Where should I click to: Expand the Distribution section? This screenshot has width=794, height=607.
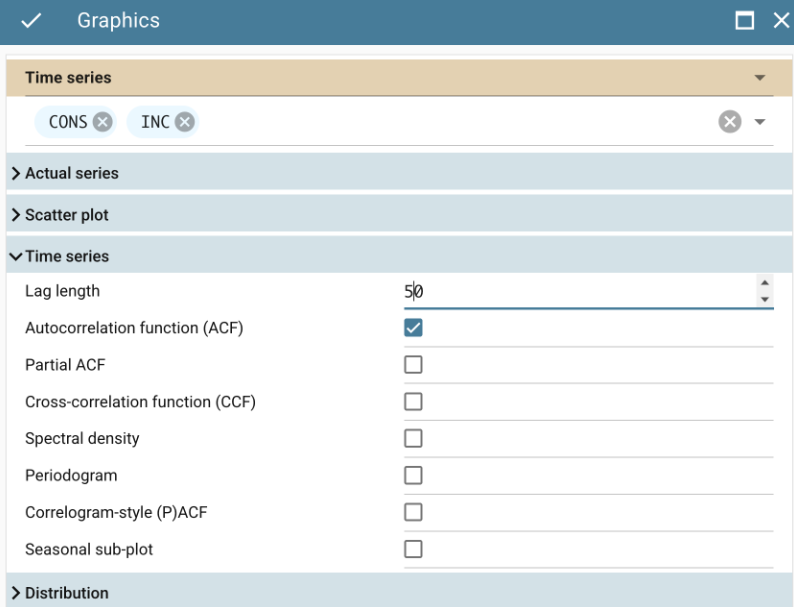pos(67,593)
